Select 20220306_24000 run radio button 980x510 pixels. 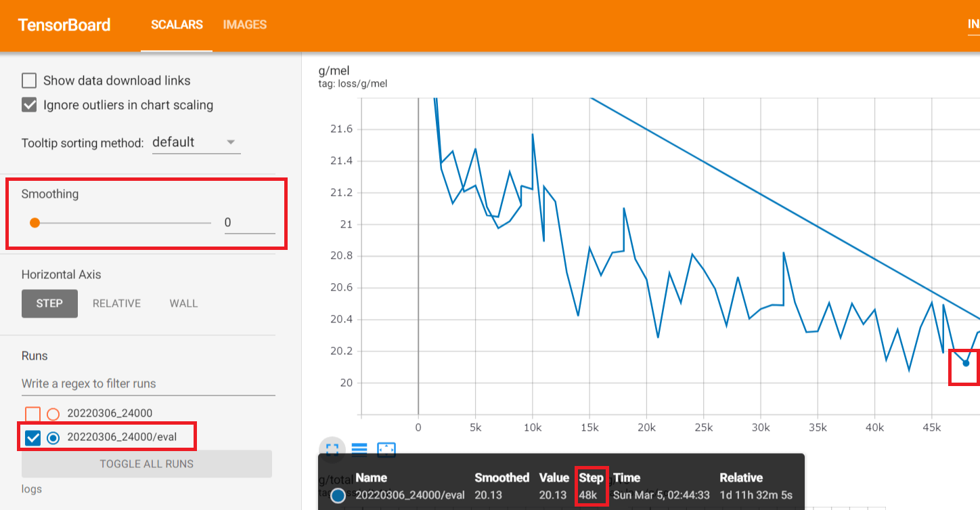[53, 414]
